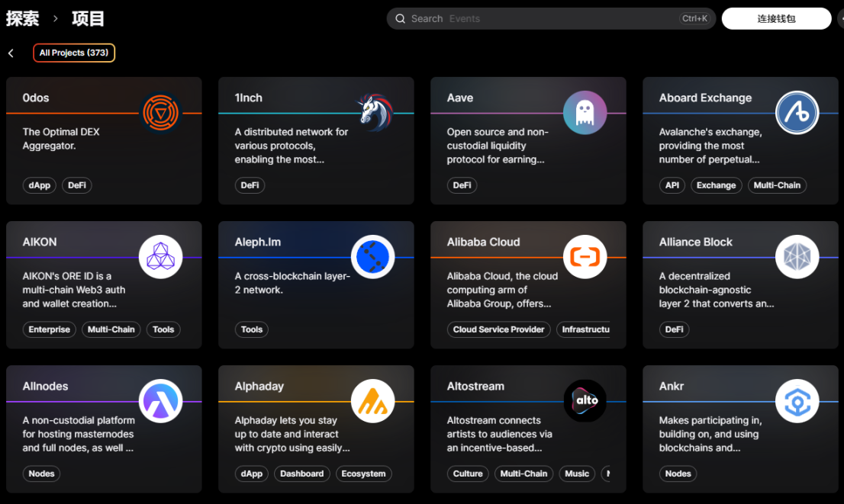Open the Alliance Block project card title

point(695,242)
